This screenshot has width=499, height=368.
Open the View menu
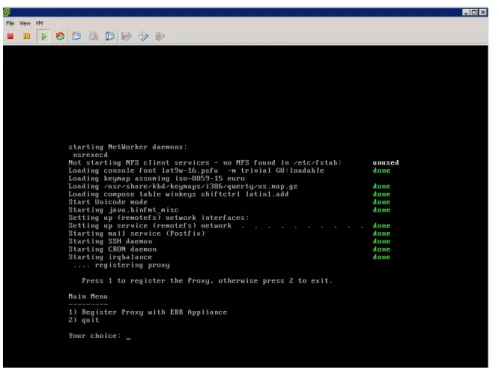[25, 23]
